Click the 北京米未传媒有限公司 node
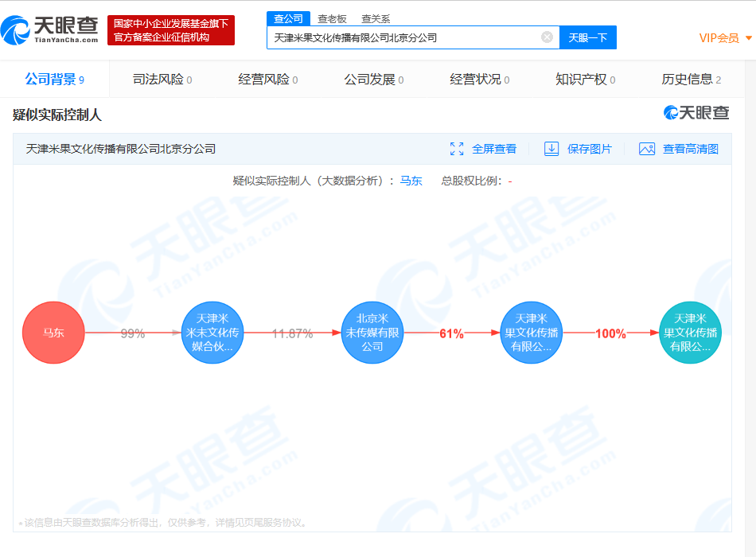 tap(372, 333)
